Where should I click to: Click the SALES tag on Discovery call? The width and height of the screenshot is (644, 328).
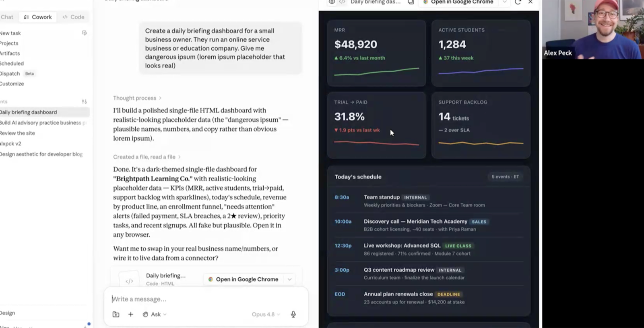[479, 221]
